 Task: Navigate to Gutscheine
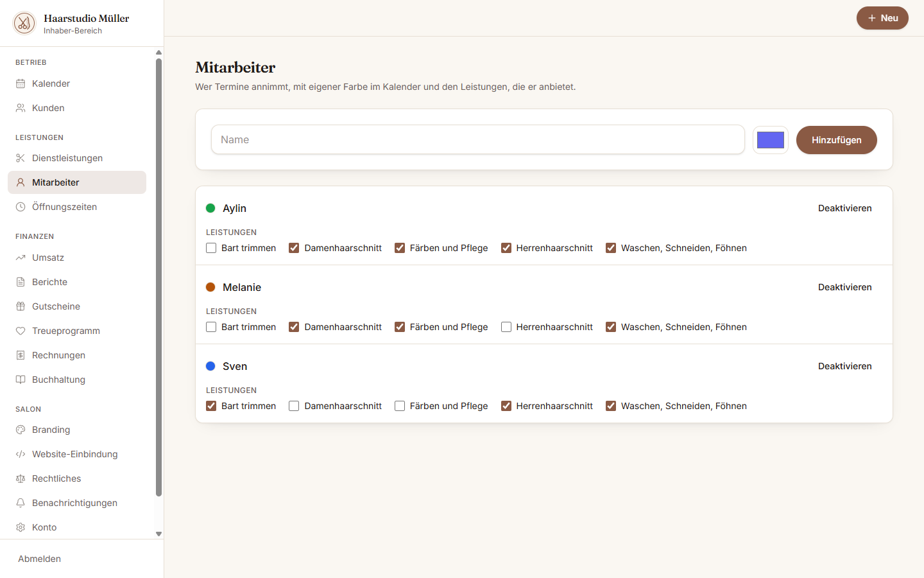[x=77, y=306]
